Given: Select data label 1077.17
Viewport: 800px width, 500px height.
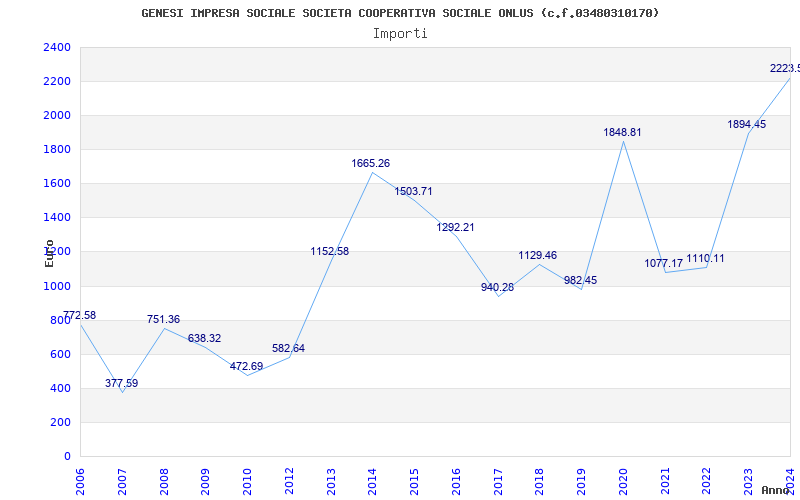Looking at the screenshot, I should 664,264.
